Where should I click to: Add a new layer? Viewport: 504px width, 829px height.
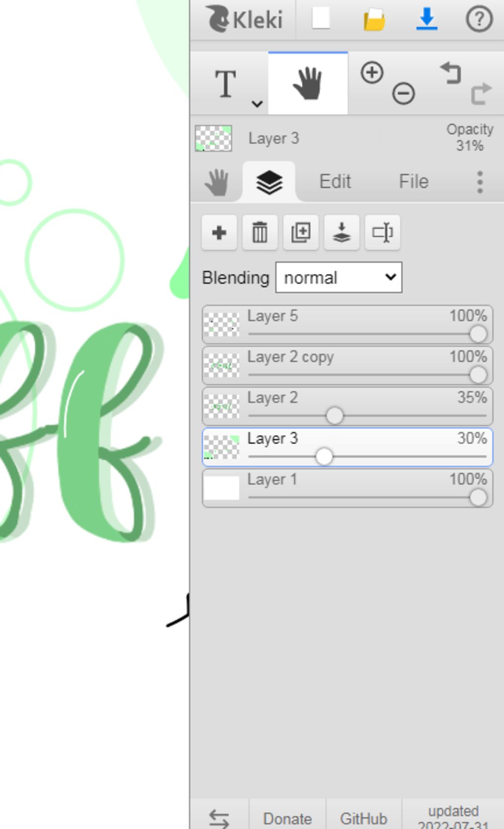[219, 232]
